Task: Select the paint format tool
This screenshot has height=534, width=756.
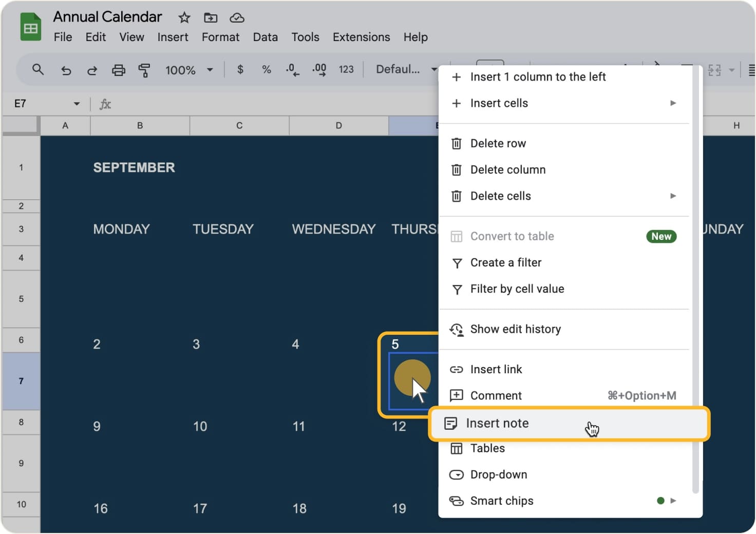Action: pyautogui.click(x=144, y=70)
